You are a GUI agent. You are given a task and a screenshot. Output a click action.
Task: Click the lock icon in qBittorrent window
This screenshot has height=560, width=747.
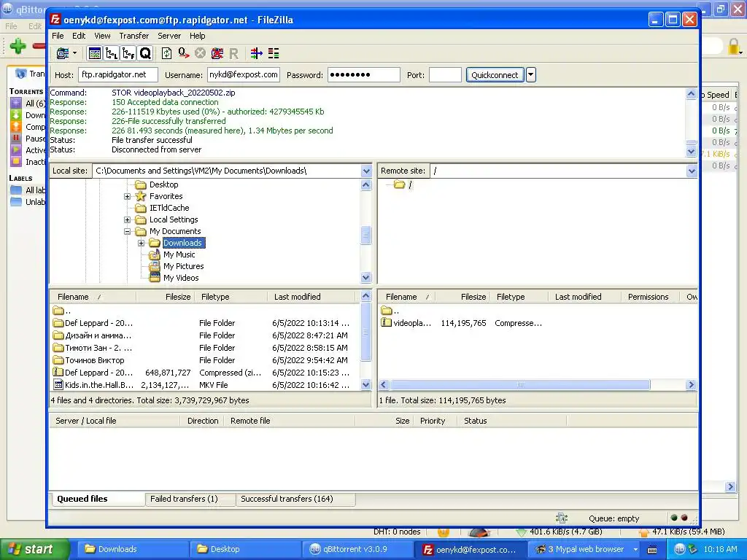(734, 46)
